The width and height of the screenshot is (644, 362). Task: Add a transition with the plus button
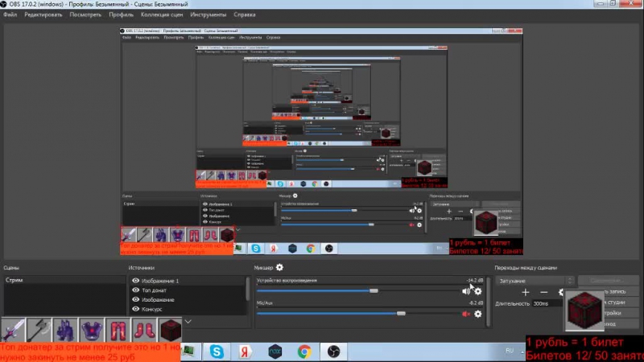[x=526, y=292]
